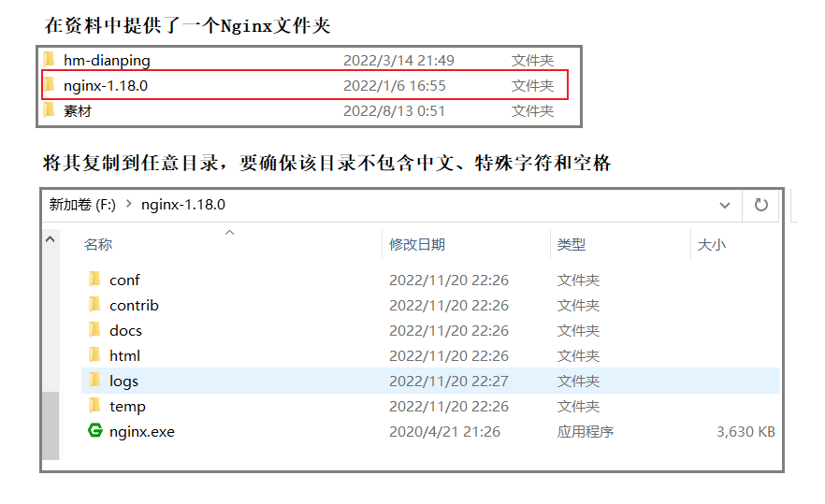Click the green nginx.exe application icon
The image size is (825, 504).
point(94,431)
